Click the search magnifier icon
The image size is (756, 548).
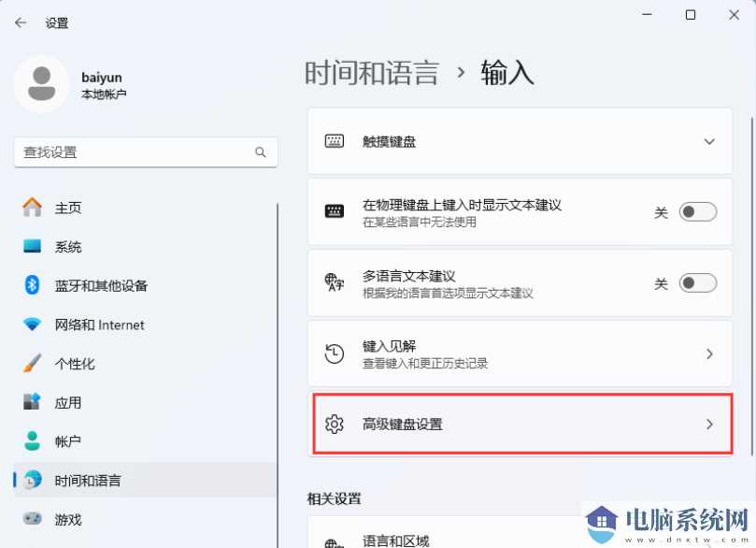tap(261, 152)
